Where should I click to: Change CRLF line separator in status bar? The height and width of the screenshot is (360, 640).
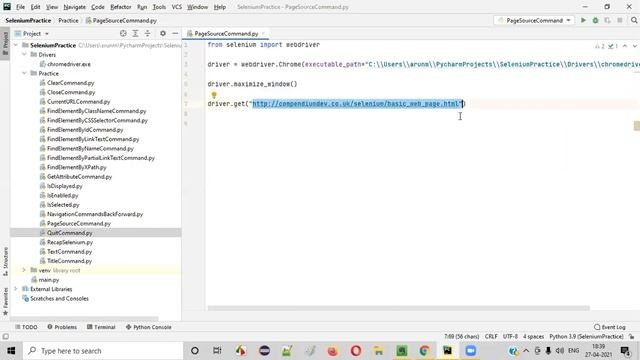click(491, 337)
